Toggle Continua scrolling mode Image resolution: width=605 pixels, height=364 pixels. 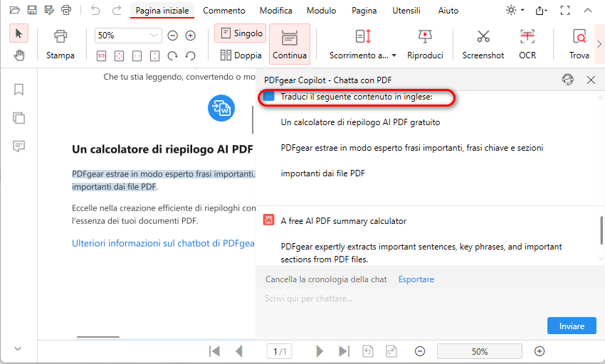[x=290, y=43]
